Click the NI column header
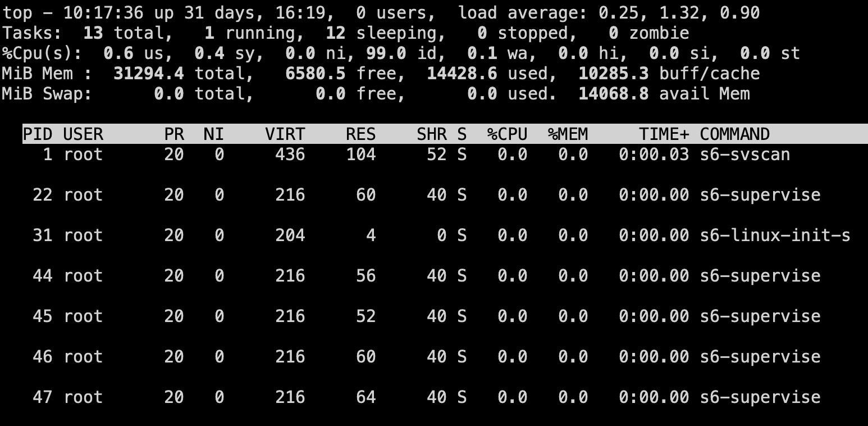868x426 pixels. pyautogui.click(x=214, y=134)
